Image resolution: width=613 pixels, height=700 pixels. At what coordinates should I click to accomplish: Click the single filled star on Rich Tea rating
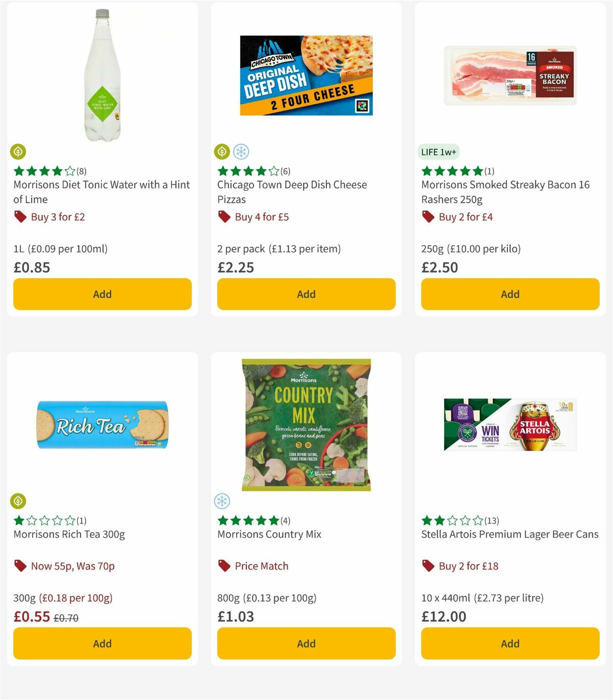coord(19,521)
